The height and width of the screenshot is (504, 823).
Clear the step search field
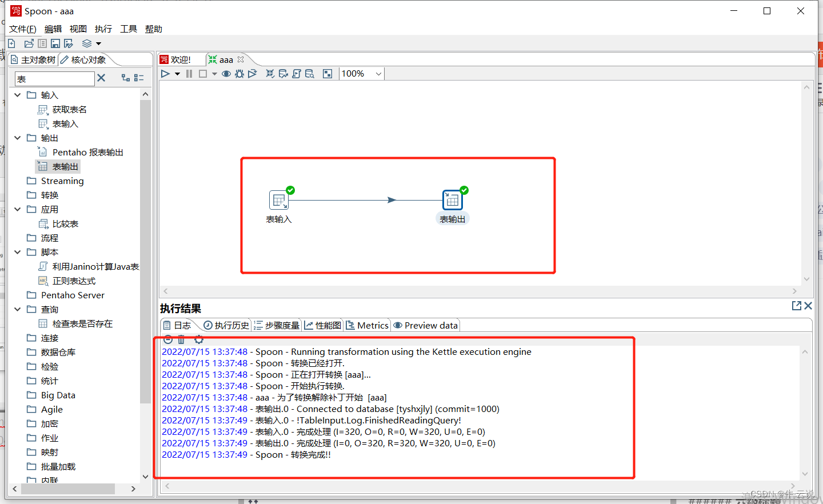tap(101, 78)
